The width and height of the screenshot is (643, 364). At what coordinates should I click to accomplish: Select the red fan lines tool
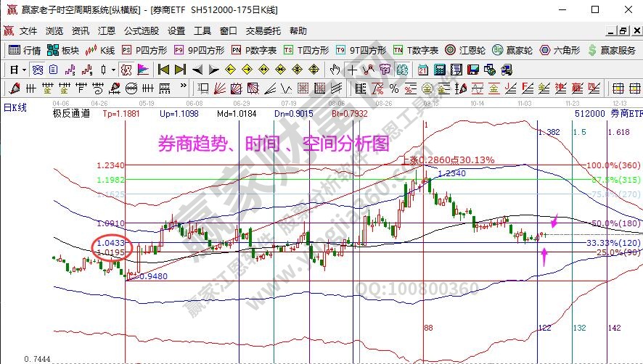click(x=220, y=88)
